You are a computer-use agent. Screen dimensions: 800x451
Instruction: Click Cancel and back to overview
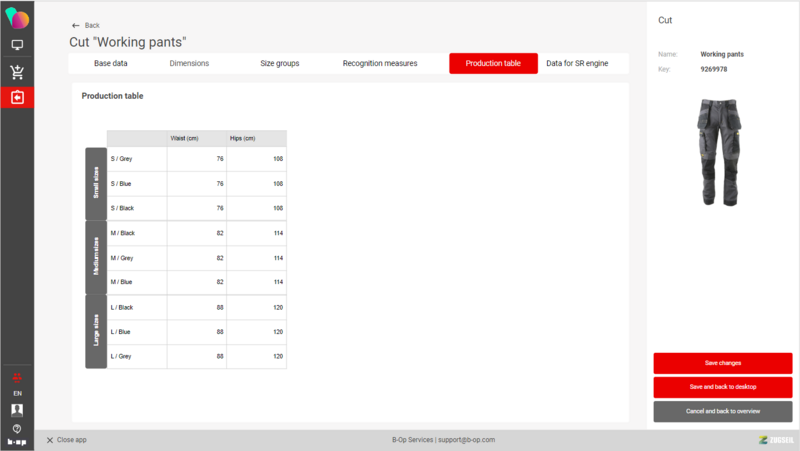click(722, 411)
